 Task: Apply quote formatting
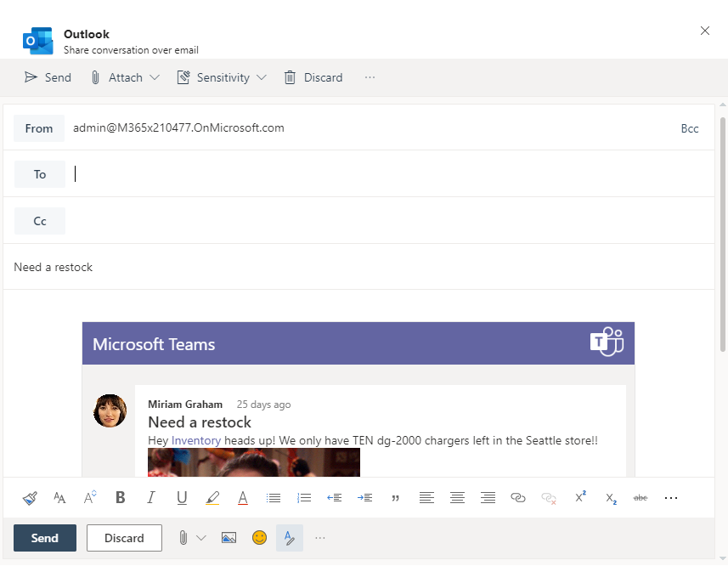coord(396,498)
